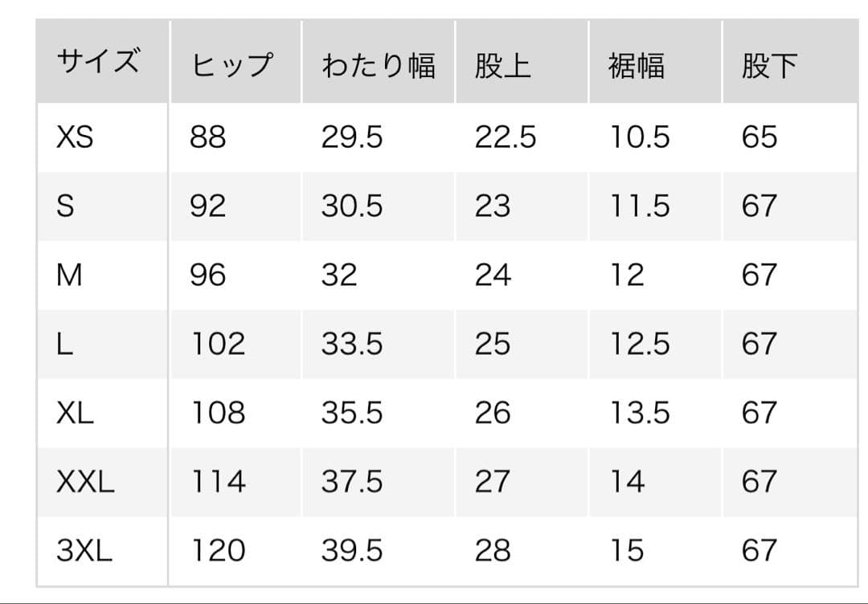The height and width of the screenshot is (604, 868).
Task: Click inseam value 65 for XS
Action: [759, 137]
